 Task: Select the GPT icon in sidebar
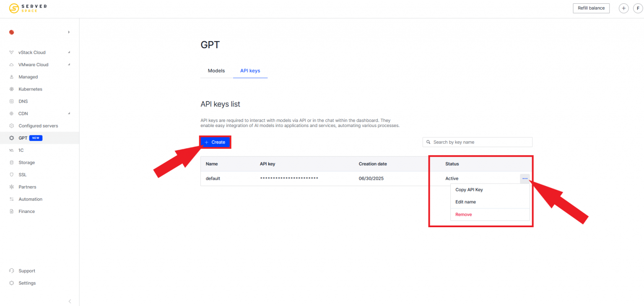click(x=11, y=137)
